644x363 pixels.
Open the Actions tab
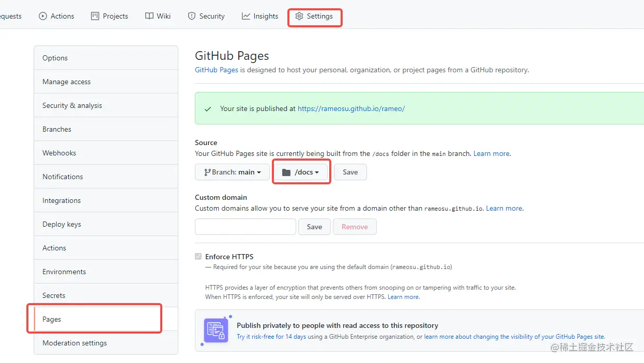[x=56, y=16]
